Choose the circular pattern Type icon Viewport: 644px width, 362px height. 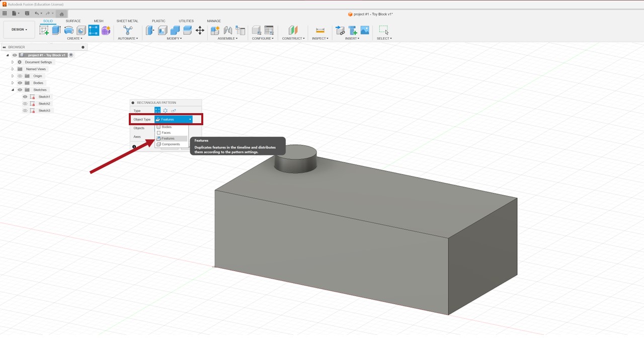166,110
